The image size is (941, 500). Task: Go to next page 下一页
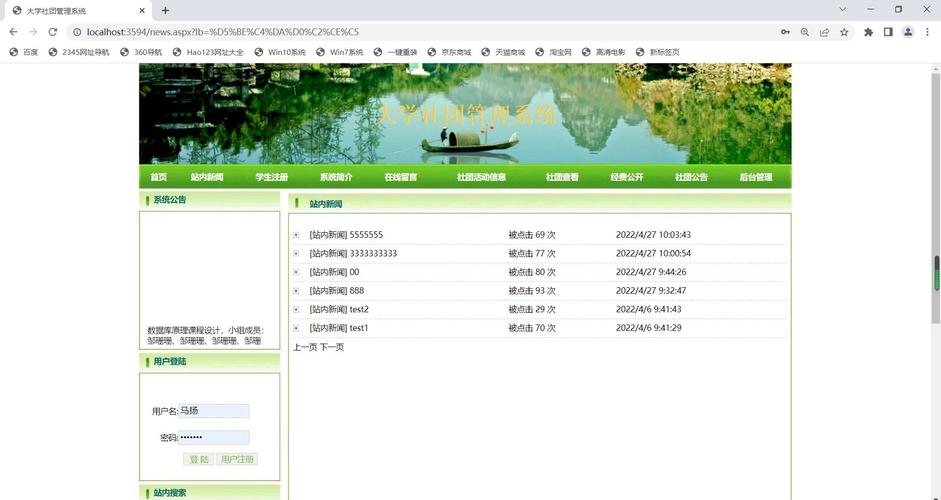click(x=332, y=347)
